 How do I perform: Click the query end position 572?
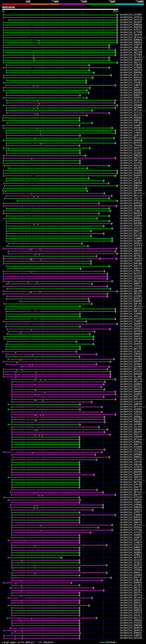[x=115, y=11]
